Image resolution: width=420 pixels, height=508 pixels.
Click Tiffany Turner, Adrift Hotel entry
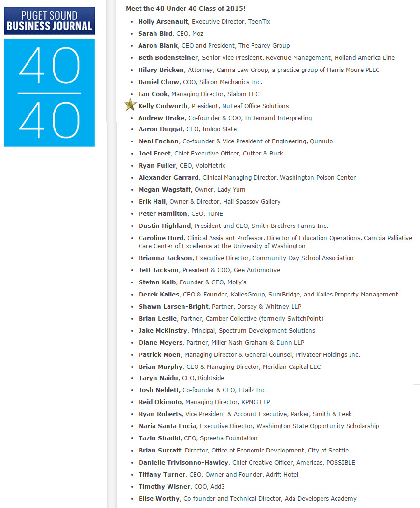(x=219, y=475)
